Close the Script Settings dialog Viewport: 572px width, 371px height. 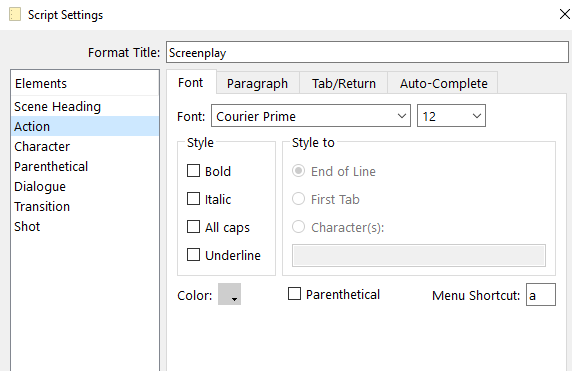point(565,14)
